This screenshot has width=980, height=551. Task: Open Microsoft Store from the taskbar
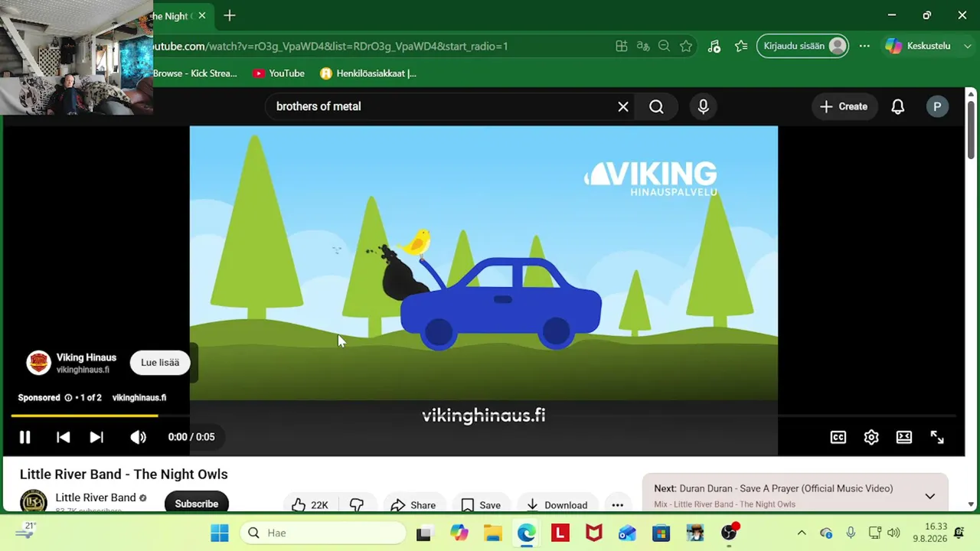[661, 533]
